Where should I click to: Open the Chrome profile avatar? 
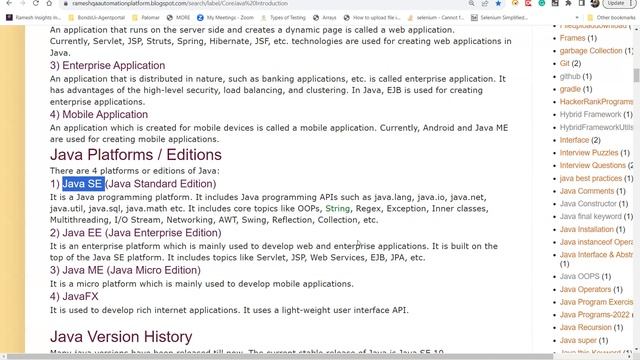[595, 3]
